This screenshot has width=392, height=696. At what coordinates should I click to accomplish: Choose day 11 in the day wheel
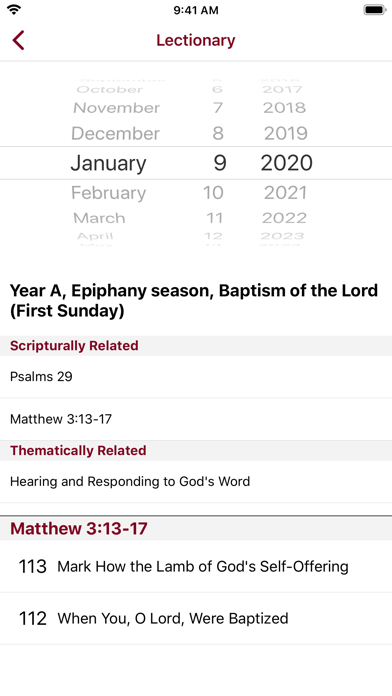(x=214, y=218)
